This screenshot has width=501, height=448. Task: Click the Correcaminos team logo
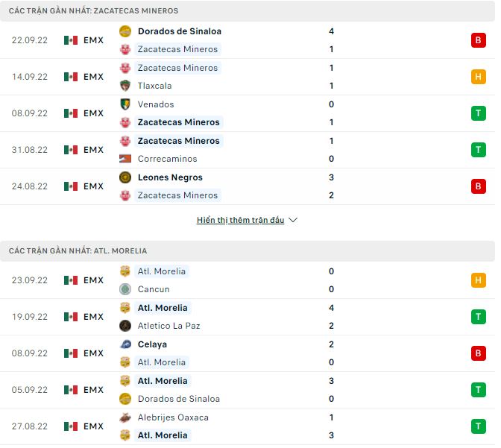pyautogui.click(x=125, y=159)
